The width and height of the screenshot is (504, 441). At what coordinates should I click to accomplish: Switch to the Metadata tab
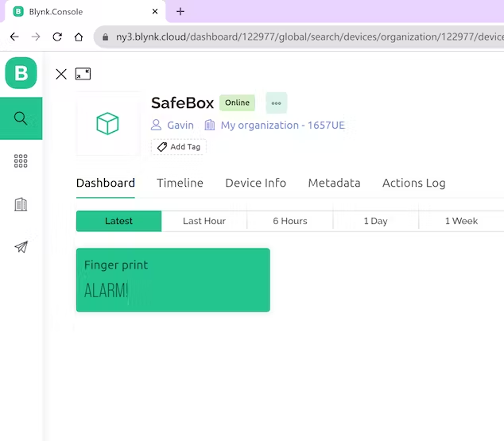click(x=335, y=183)
